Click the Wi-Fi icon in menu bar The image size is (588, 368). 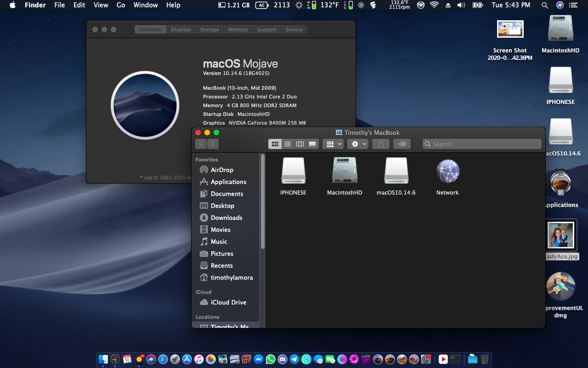coord(434,5)
